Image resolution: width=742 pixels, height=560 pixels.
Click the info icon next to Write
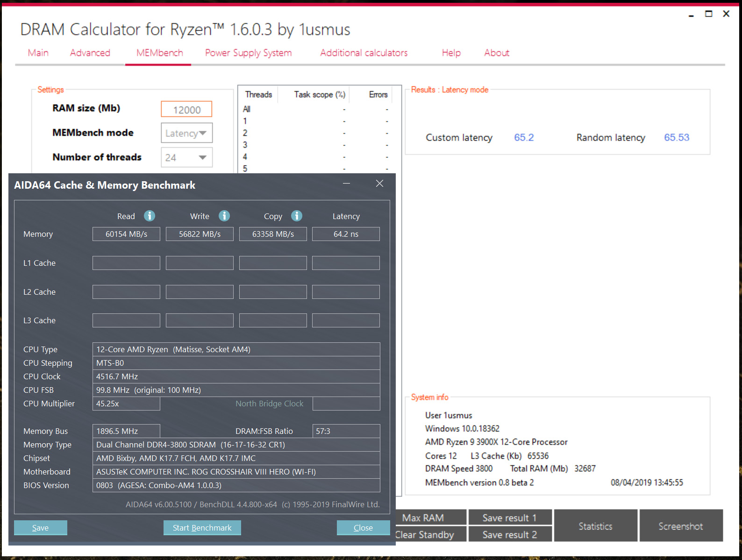click(224, 216)
